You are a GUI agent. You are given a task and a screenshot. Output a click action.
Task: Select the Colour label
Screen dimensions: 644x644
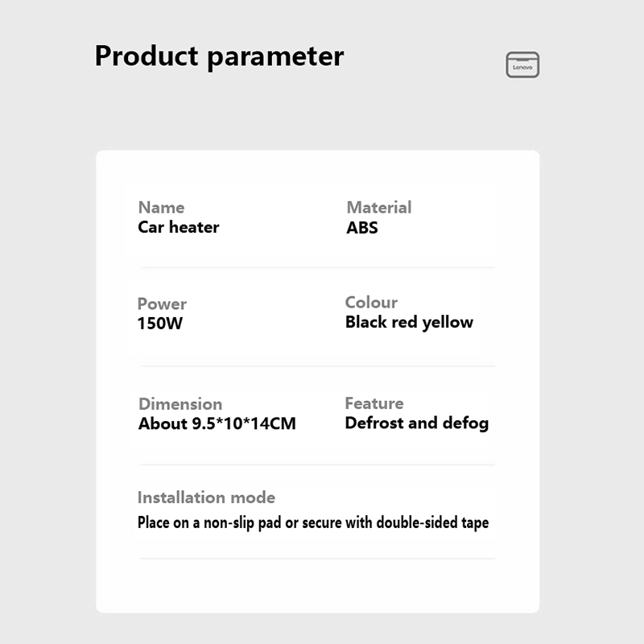tap(371, 303)
